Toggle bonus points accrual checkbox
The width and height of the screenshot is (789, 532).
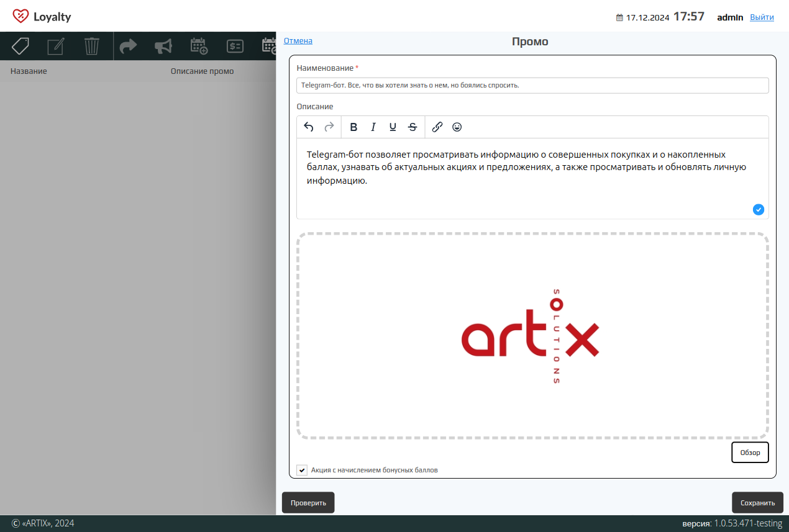pos(302,471)
